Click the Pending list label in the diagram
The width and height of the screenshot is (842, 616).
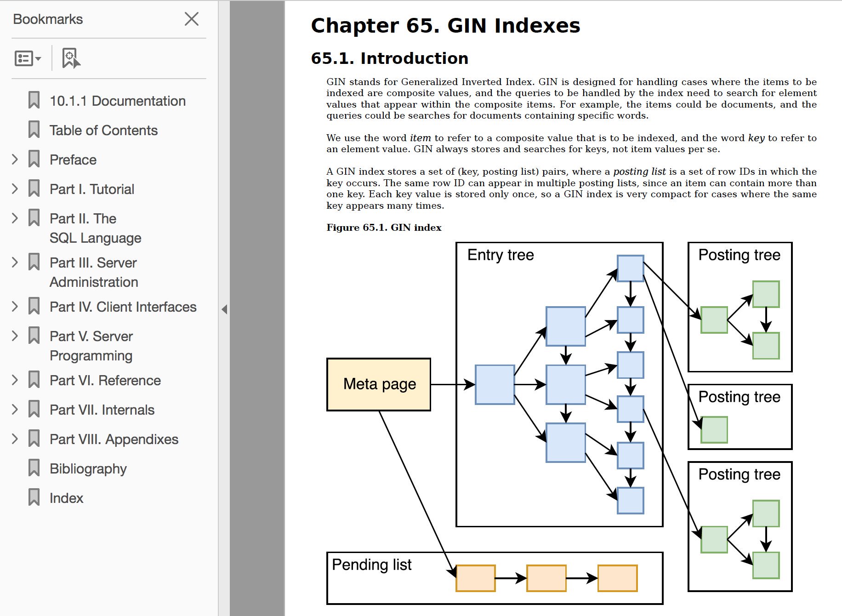tap(371, 565)
